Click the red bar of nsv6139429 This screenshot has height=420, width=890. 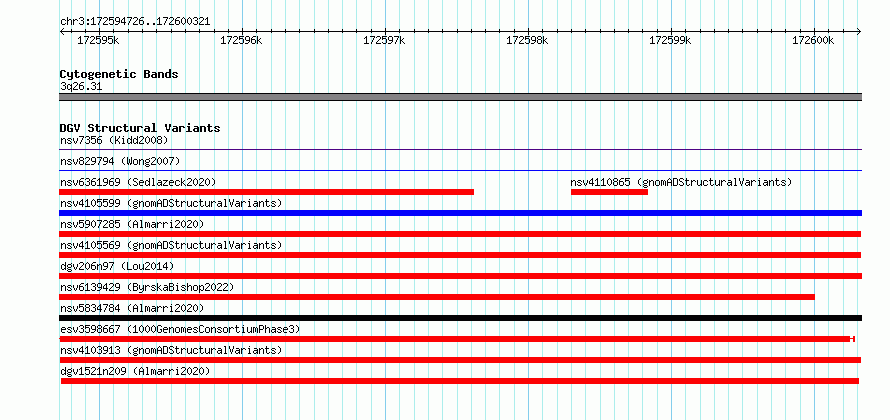pyautogui.click(x=437, y=297)
